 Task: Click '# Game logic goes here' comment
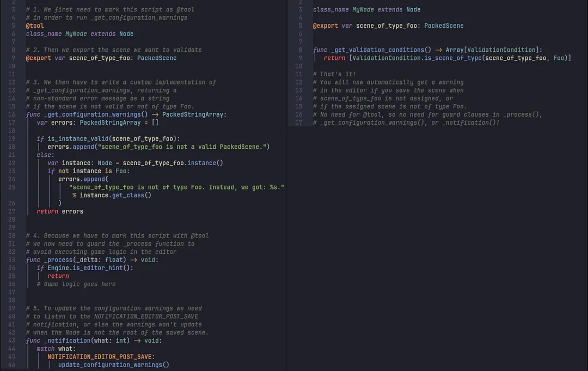coord(76,284)
